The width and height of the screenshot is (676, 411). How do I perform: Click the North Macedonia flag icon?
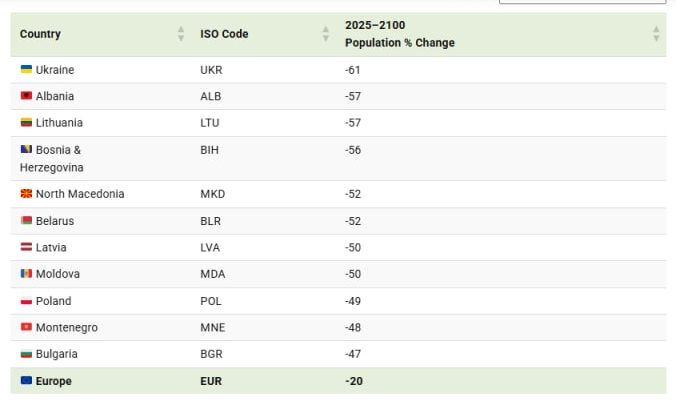(x=26, y=194)
